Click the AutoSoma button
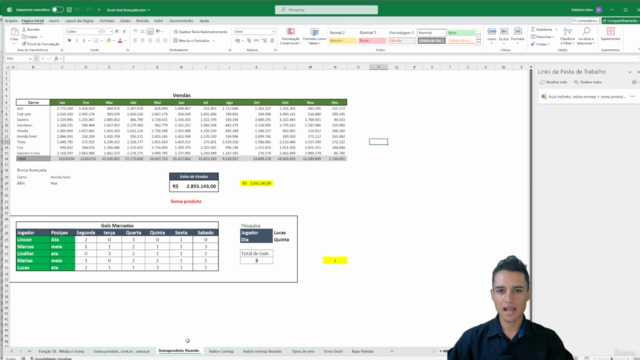Image resolution: width=640 pixels, height=360 pixels. click(x=542, y=30)
